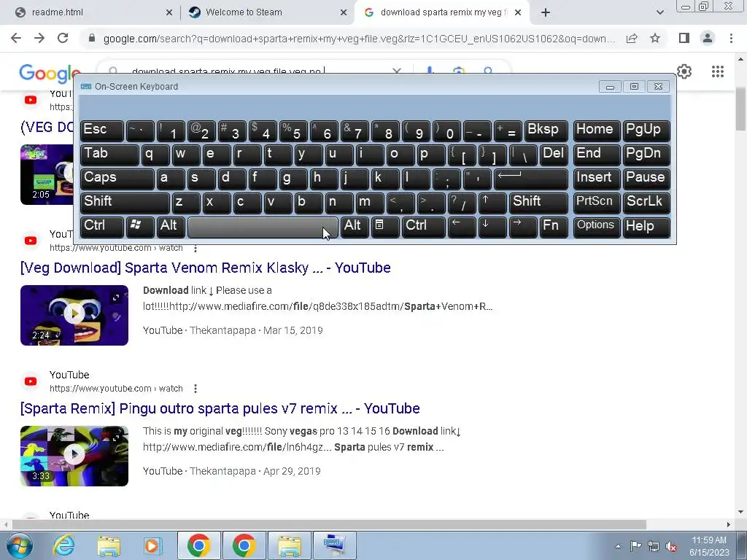Toggle Caps key on On-Screen Keyboard

117,179
